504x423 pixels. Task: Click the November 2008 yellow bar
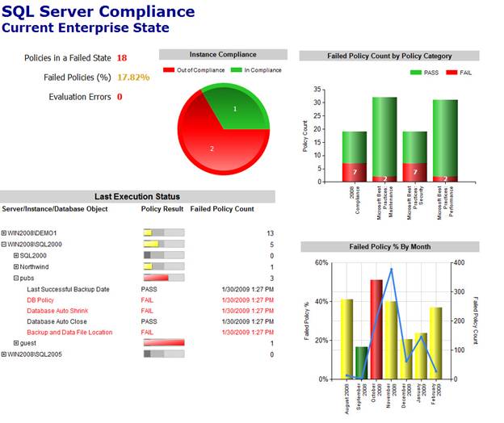click(391, 340)
